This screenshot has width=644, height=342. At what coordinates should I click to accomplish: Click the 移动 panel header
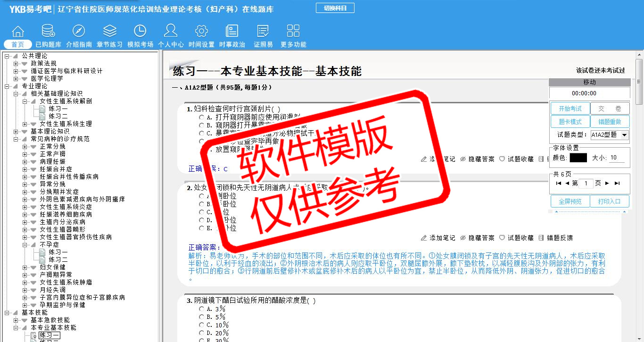click(x=589, y=82)
